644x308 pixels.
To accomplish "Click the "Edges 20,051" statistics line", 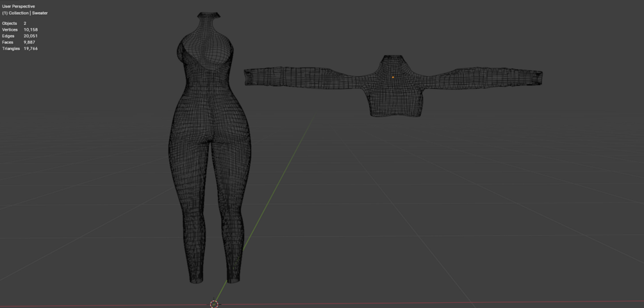I will coord(20,36).
